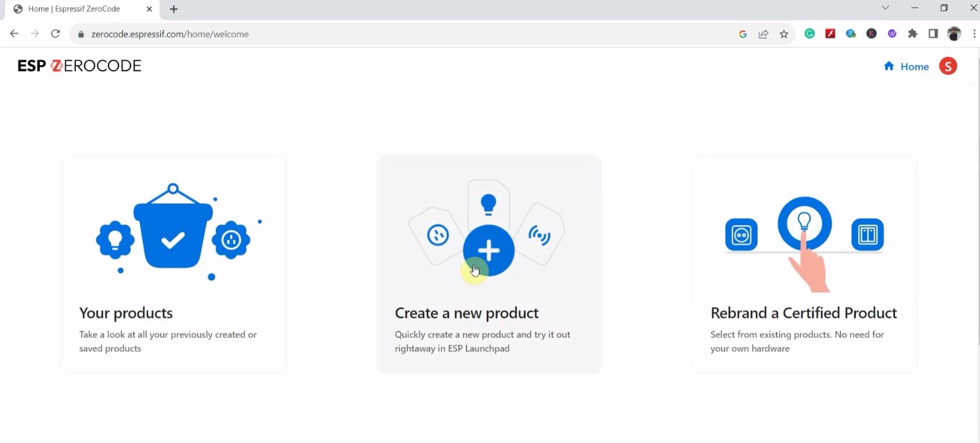Image resolution: width=980 pixels, height=443 pixels.
Task: Open a new browser tab
Action: pyautogui.click(x=174, y=9)
